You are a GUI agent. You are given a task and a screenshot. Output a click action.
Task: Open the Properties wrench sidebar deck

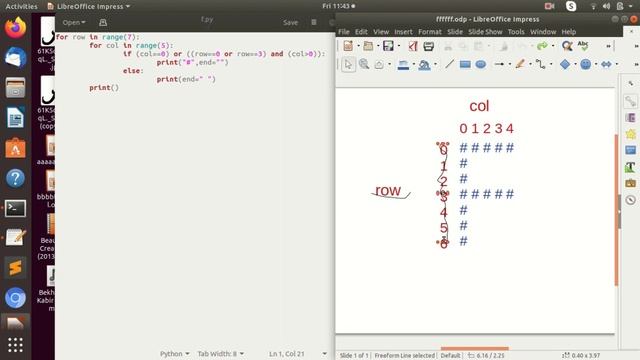[x=631, y=101]
